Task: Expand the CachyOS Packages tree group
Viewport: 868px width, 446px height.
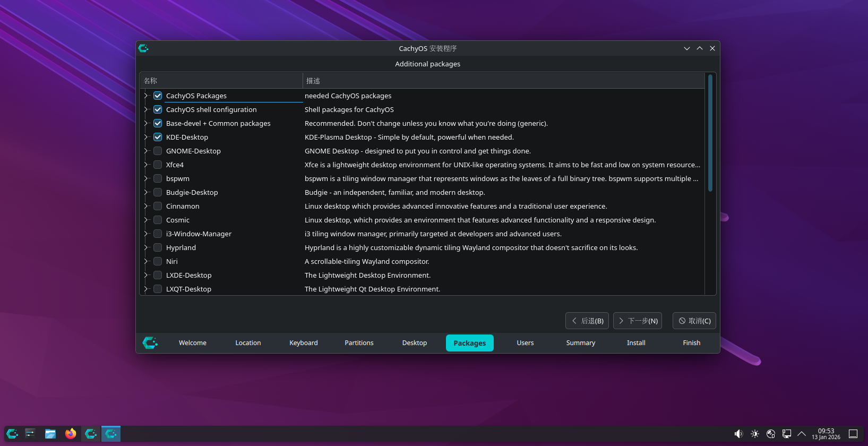Action: [x=146, y=96]
